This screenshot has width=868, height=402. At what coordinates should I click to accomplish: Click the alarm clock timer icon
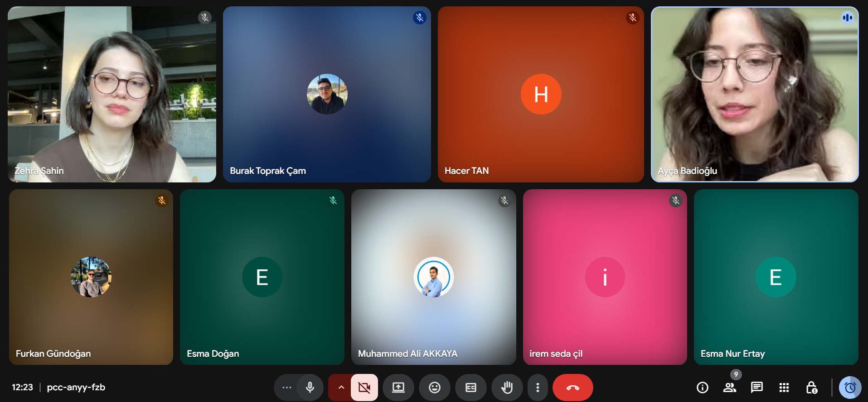(x=850, y=388)
